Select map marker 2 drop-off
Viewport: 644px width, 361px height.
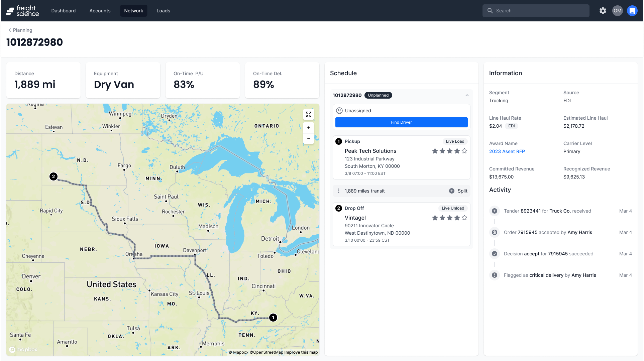(x=53, y=176)
